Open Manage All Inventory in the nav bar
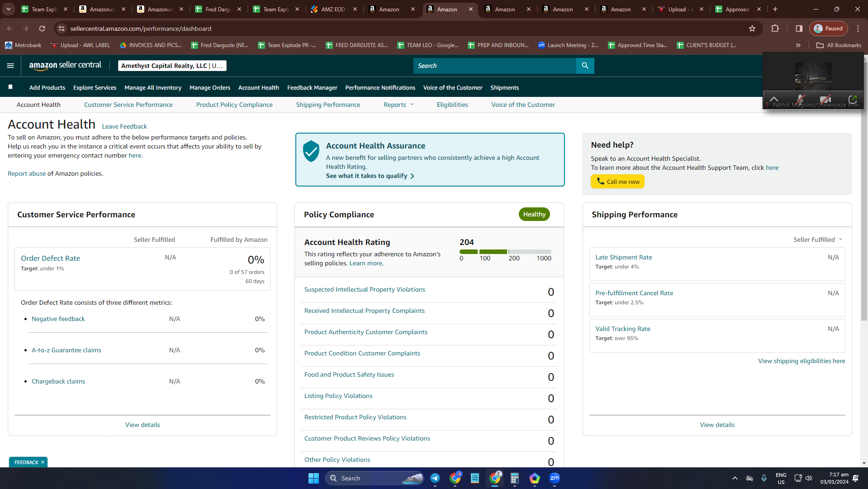 coord(153,87)
